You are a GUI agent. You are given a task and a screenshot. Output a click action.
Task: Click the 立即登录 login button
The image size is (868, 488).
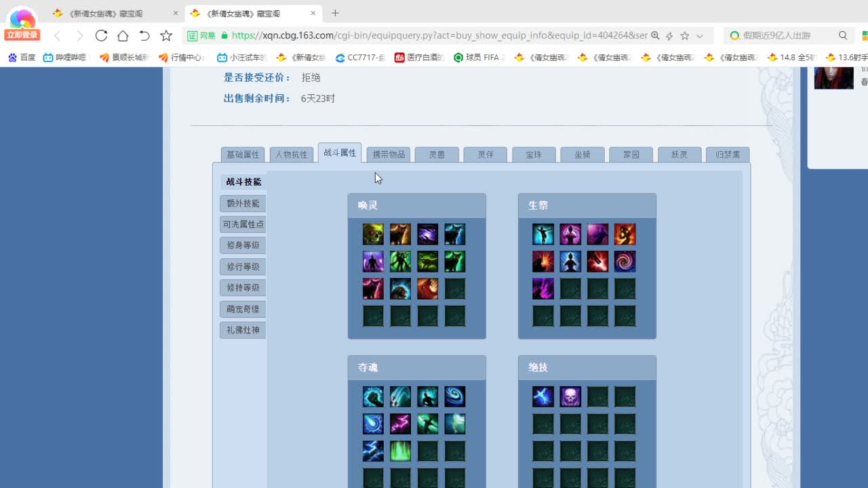22,35
